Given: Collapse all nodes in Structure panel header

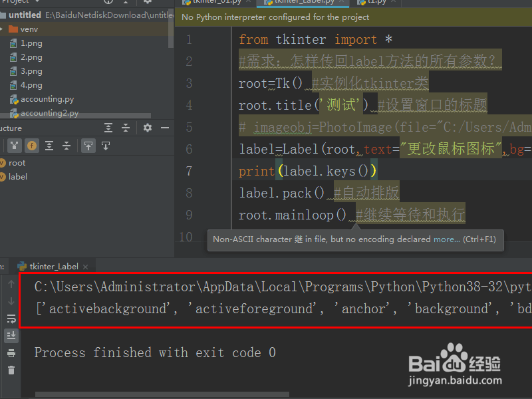Looking at the screenshot, I should (126, 128).
